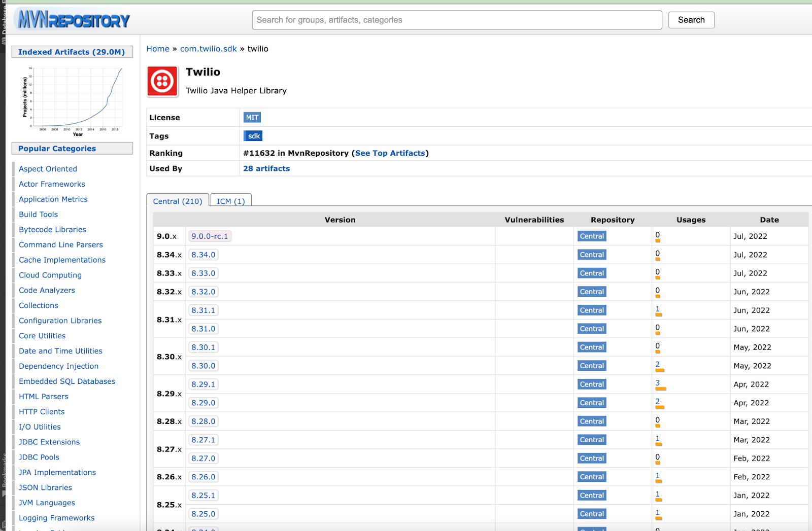Click Central repository badge for 8.30.0
The image size is (812, 531).
click(x=592, y=366)
